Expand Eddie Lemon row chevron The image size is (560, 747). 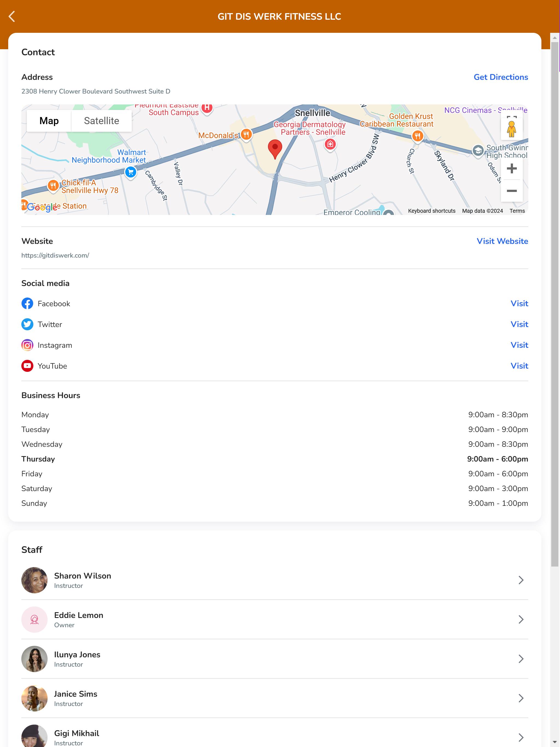click(521, 619)
